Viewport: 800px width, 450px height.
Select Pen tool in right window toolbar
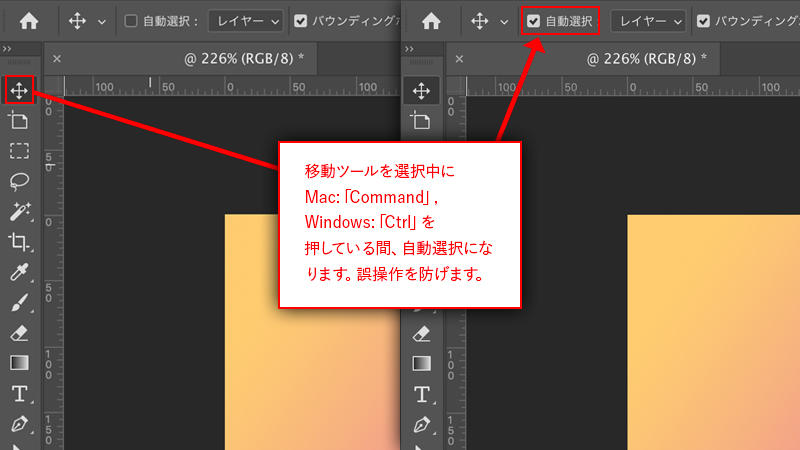pos(422,424)
